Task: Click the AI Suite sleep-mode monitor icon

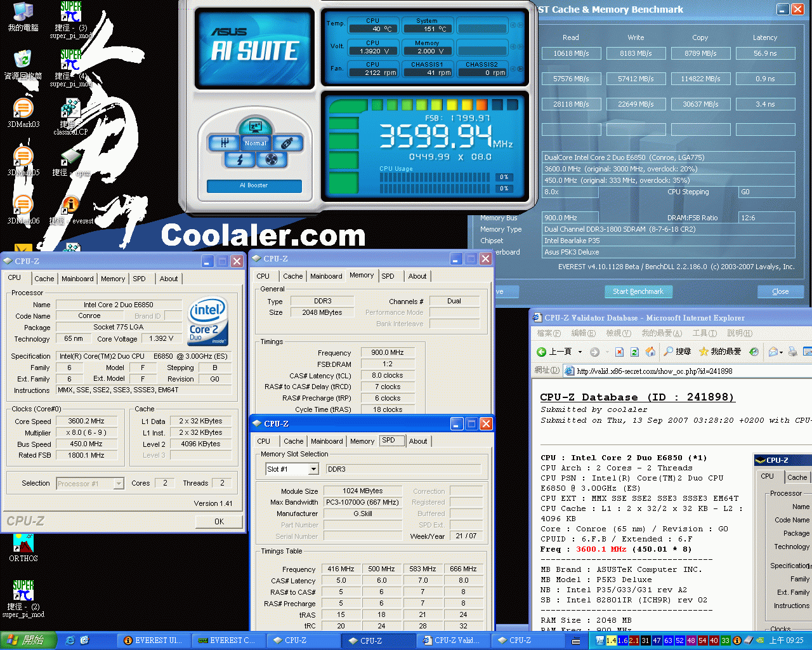Action: tap(255, 126)
